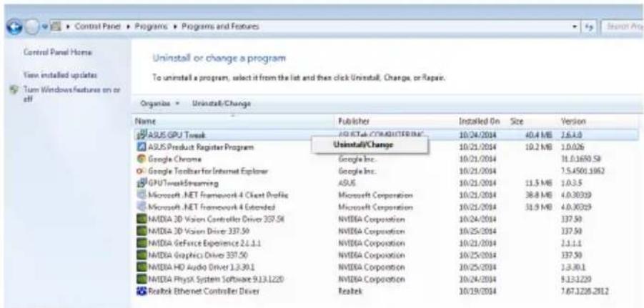Select NVIDIA PhysX System Software entry
The height and width of the screenshot is (308, 644).
coord(216,279)
